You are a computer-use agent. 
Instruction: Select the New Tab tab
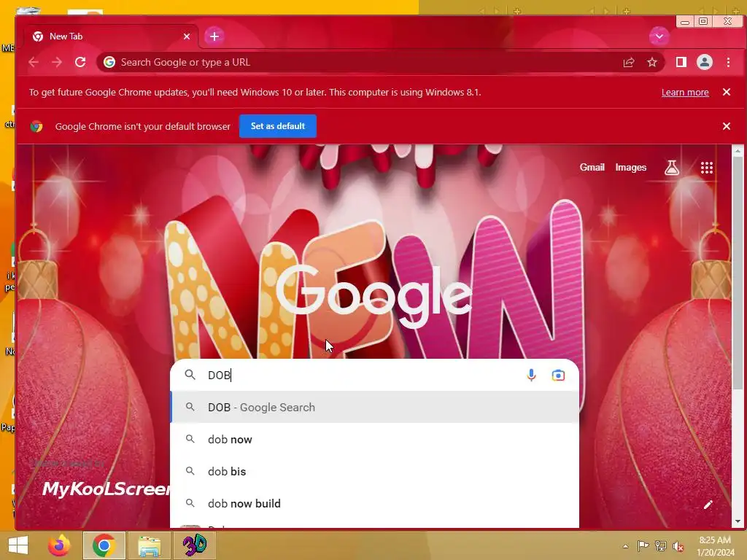point(111,36)
